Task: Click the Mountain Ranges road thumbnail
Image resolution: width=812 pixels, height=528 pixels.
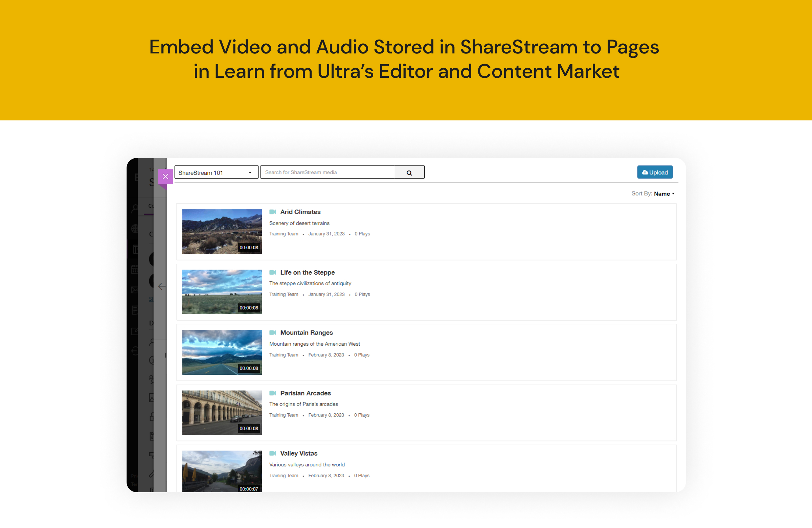Action: pos(222,352)
